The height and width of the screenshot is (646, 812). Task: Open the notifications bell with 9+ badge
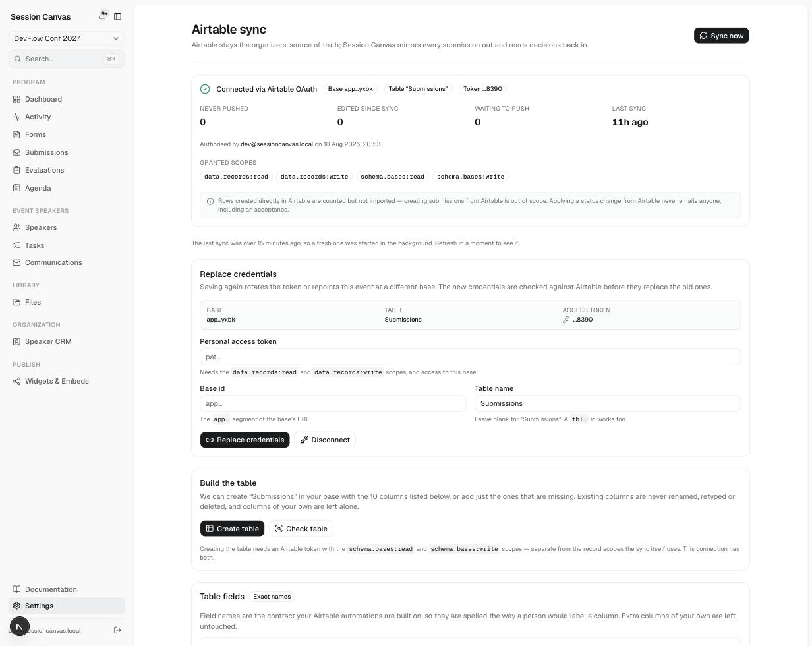click(103, 16)
